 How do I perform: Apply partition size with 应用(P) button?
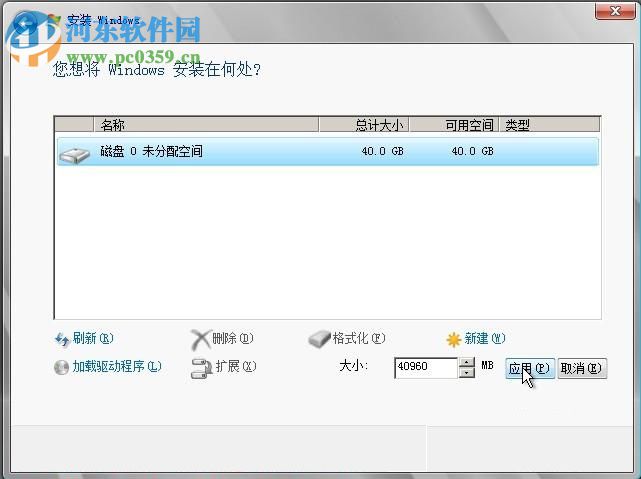pyautogui.click(x=530, y=368)
